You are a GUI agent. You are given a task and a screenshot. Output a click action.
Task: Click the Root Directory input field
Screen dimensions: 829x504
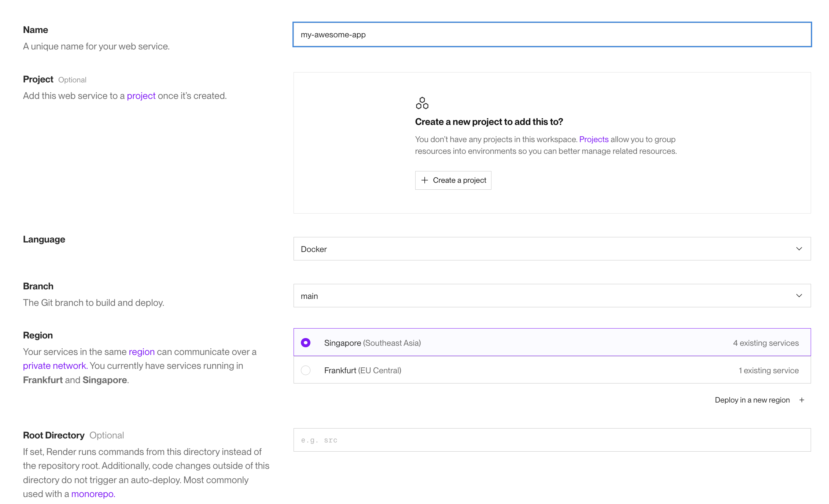click(x=552, y=440)
